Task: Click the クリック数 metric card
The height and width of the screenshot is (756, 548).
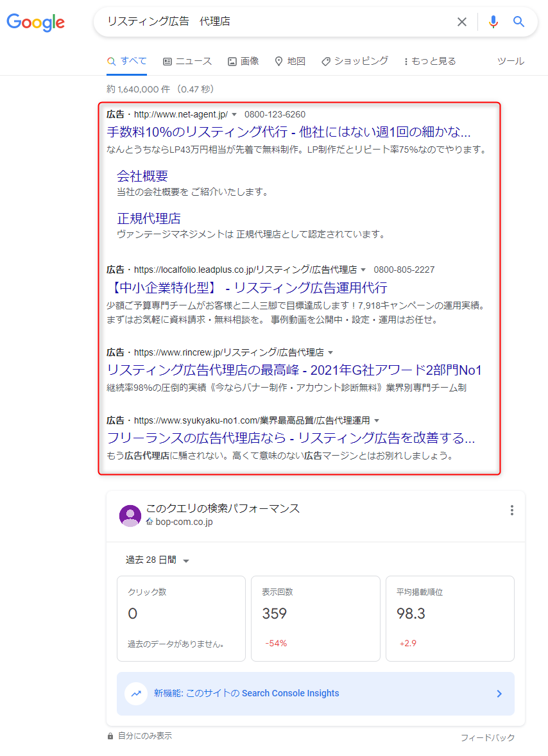Action: [x=181, y=619]
